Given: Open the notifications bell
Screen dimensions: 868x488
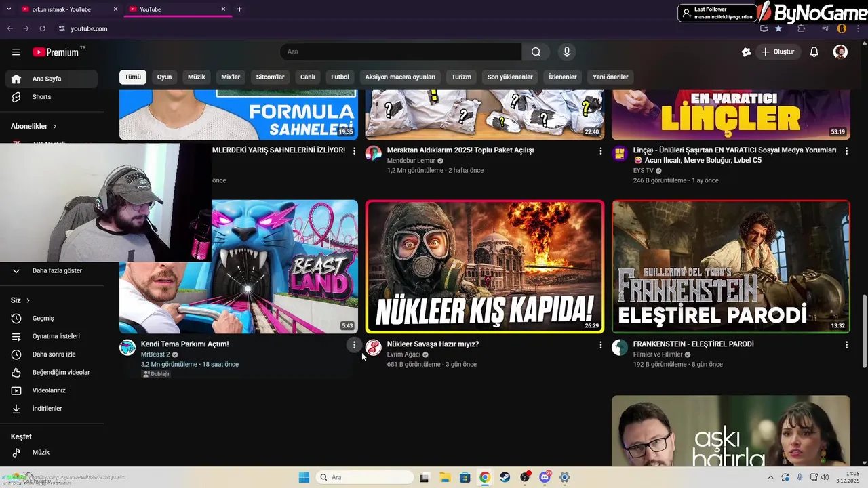Looking at the screenshot, I should click(814, 52).
